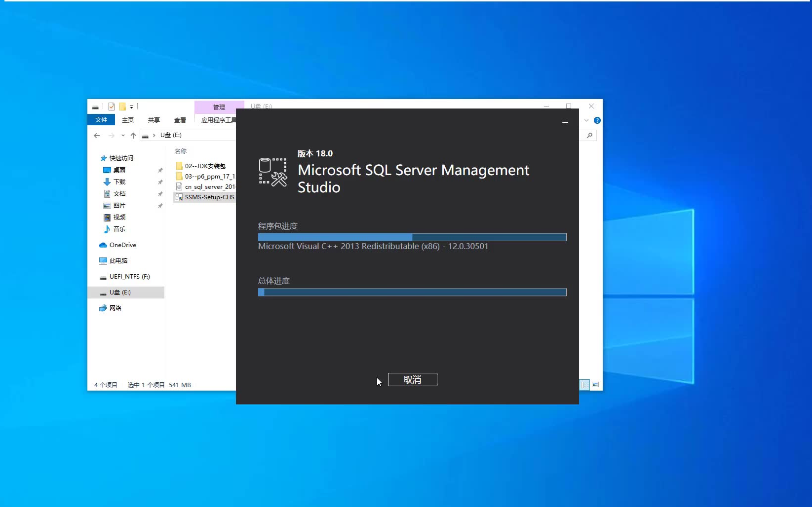Switch Explorer to details view
This screenshot has height=507, width=812.
585,385
